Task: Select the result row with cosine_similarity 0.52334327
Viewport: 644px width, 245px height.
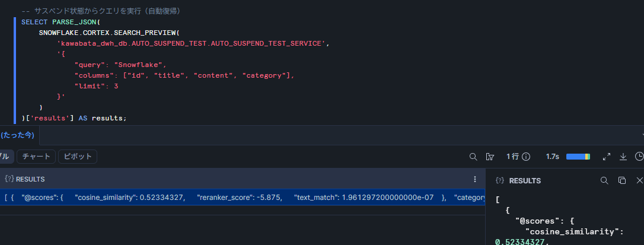Action: pos(243,198)
